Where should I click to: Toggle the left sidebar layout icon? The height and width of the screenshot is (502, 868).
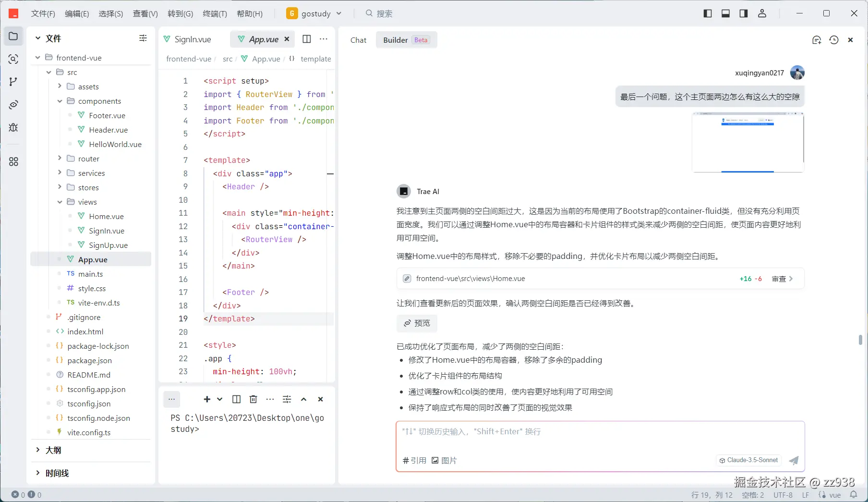[x=708, y=13]
